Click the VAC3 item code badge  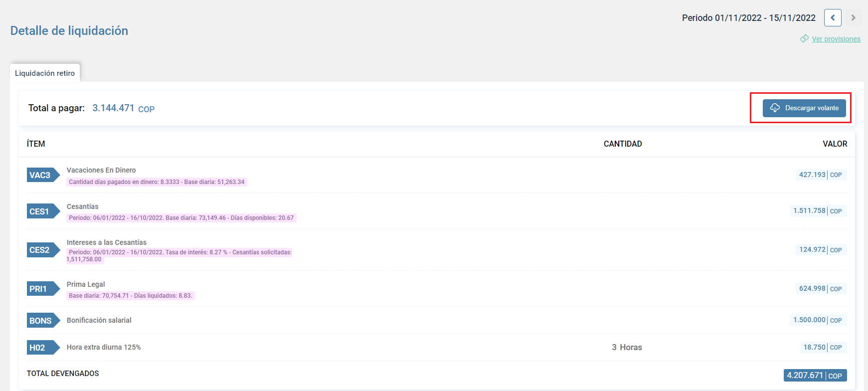(x=43, y=175)
